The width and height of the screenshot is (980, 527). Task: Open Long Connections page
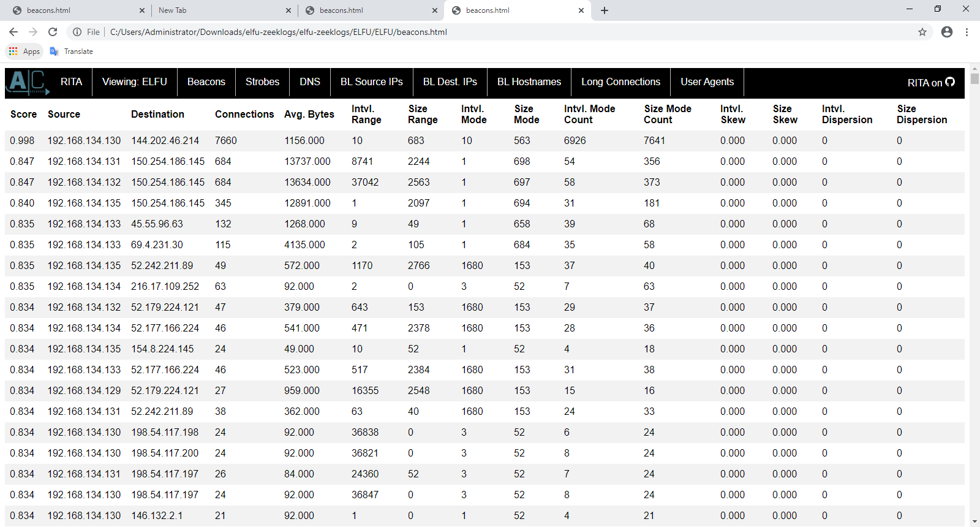[x=620, y=82]
